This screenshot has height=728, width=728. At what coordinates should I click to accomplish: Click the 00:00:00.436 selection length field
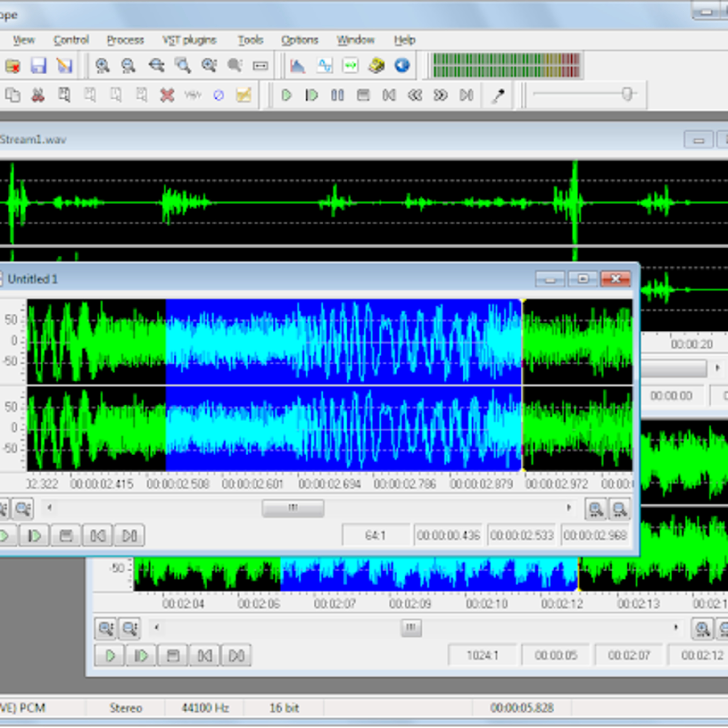448,535
